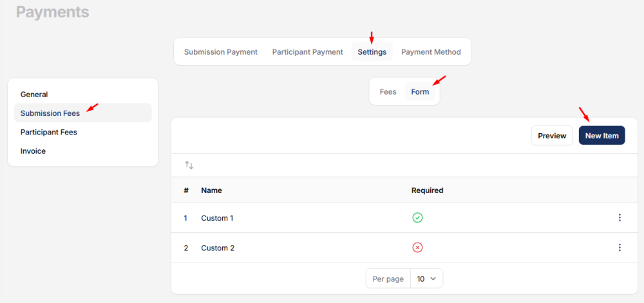Click the Custom 2 row name

(217, 248)
